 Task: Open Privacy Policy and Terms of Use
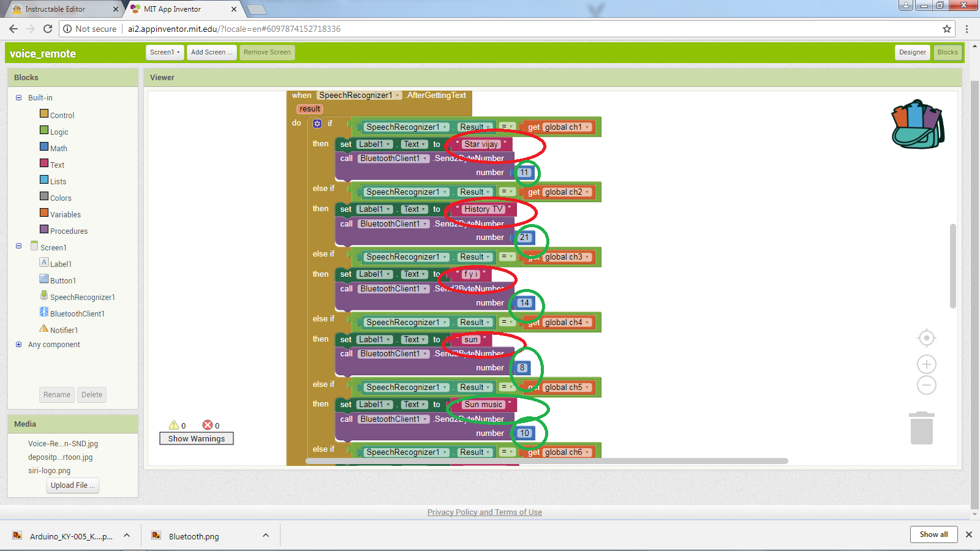pos(484,512)
